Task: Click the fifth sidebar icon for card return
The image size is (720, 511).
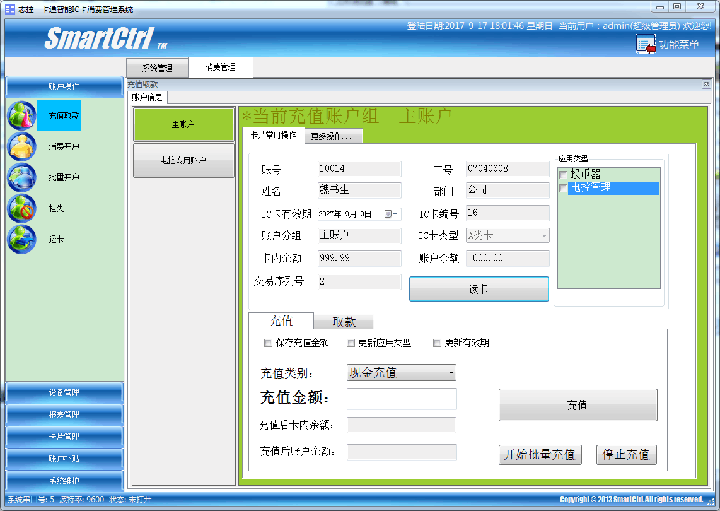Action: tap(22, 240)
